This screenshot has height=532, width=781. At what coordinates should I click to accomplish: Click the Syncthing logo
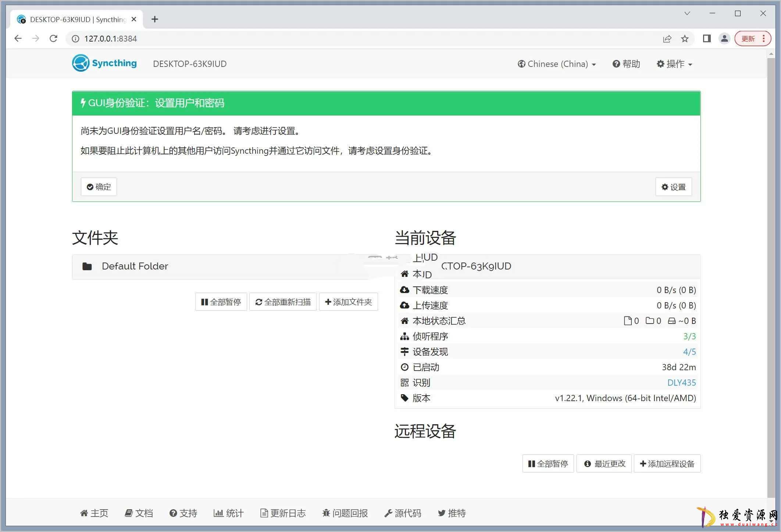pyautogui.click(x=104, y=63)
